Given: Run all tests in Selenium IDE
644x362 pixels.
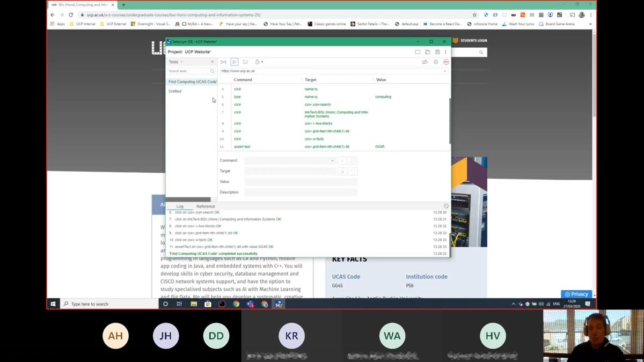Looking at the screenshot, I should click(223, 62).
